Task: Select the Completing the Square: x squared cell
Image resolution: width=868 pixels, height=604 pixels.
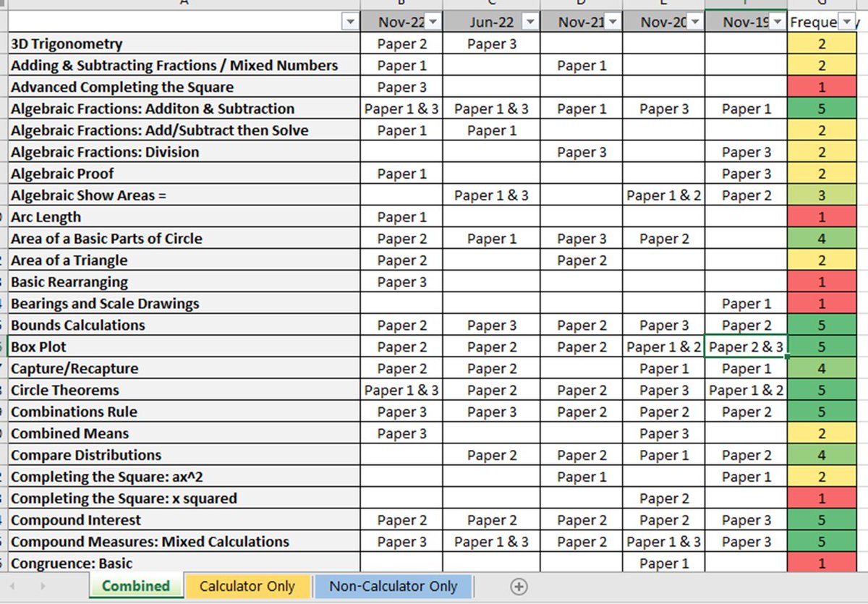Action: (x=184, y=499)
